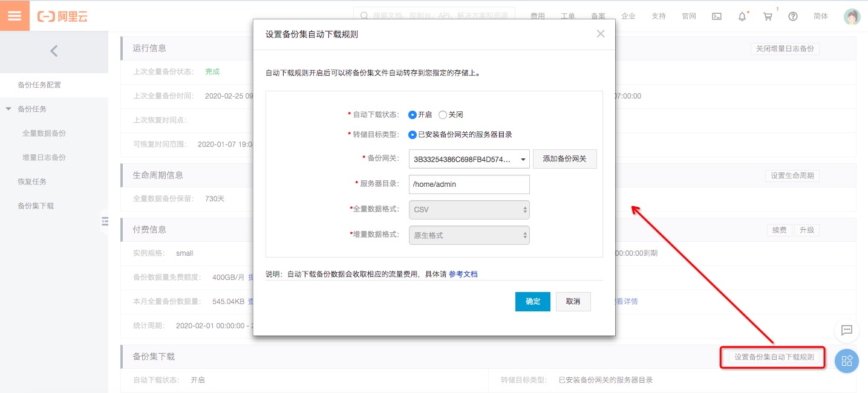The image size is (868, 393).
Task: Click the 设置生命周期 button
Action: click(x=792, y=176)
